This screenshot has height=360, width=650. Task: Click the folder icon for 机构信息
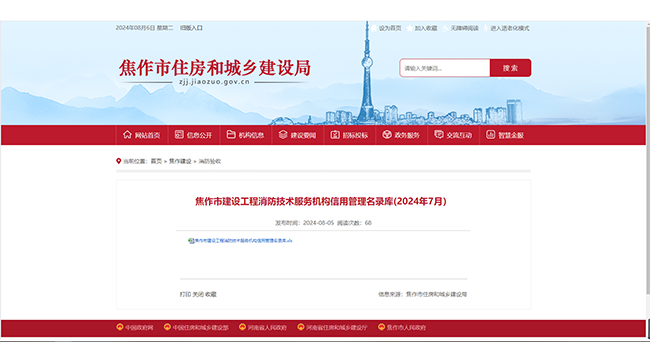pyautogui.click(x=231, y=134)
